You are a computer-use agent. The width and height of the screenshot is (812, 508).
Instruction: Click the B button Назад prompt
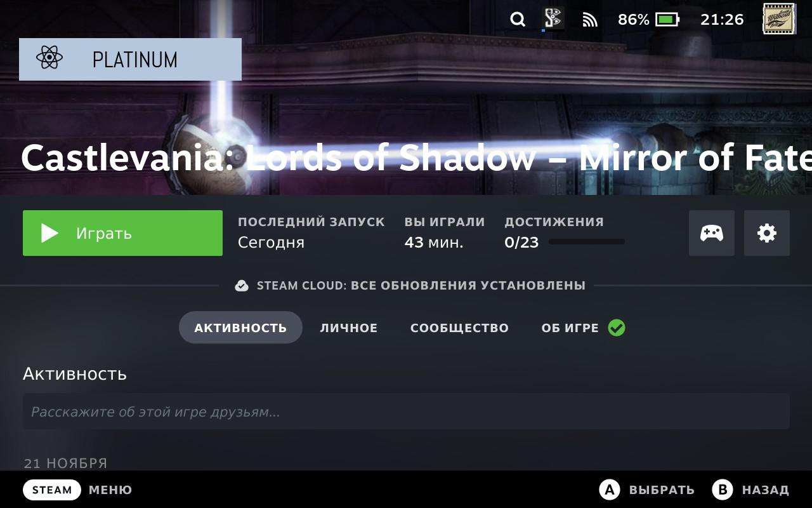[750, 490]
